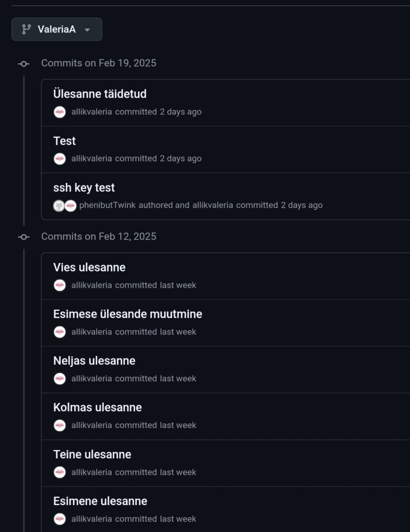Click the commit marker icon for Feb 12

pyautogui.click(x=23, y=237)
